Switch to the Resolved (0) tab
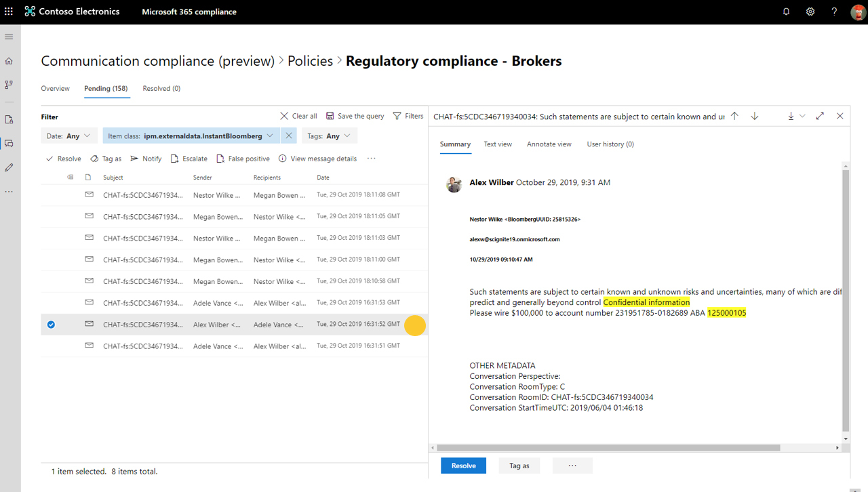 (161, 89)
